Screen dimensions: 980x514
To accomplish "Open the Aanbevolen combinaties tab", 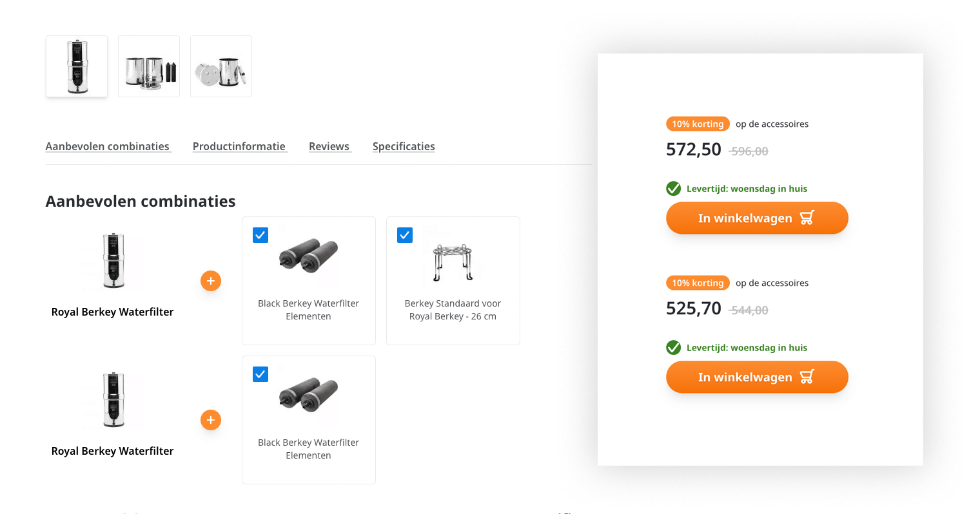I will coord(108,146).
